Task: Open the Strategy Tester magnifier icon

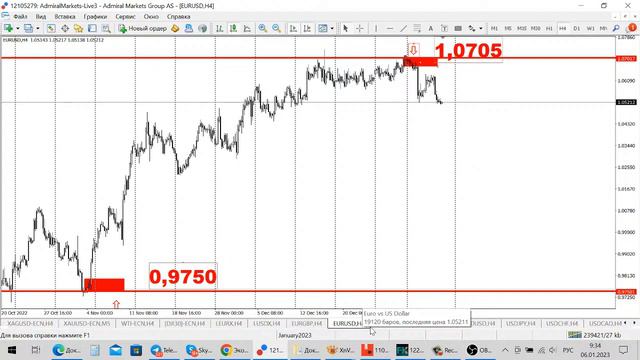Action: (x=106, y=28)
